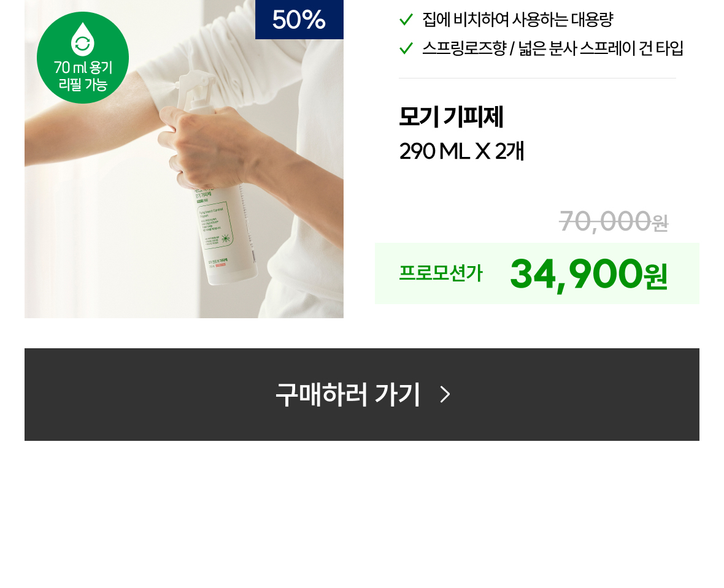
Task: Click the 스프링로즈향 spray gun type feature line
Action: click(553, 48)
